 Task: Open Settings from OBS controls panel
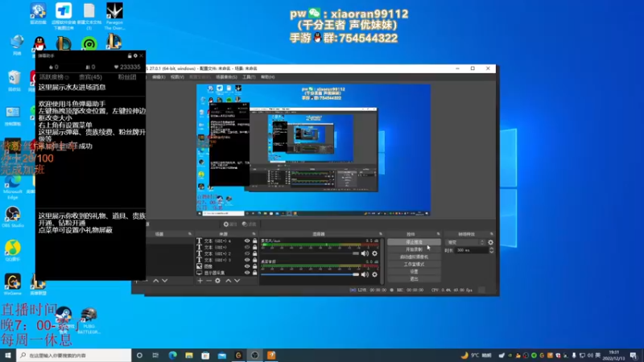[414, 272]
